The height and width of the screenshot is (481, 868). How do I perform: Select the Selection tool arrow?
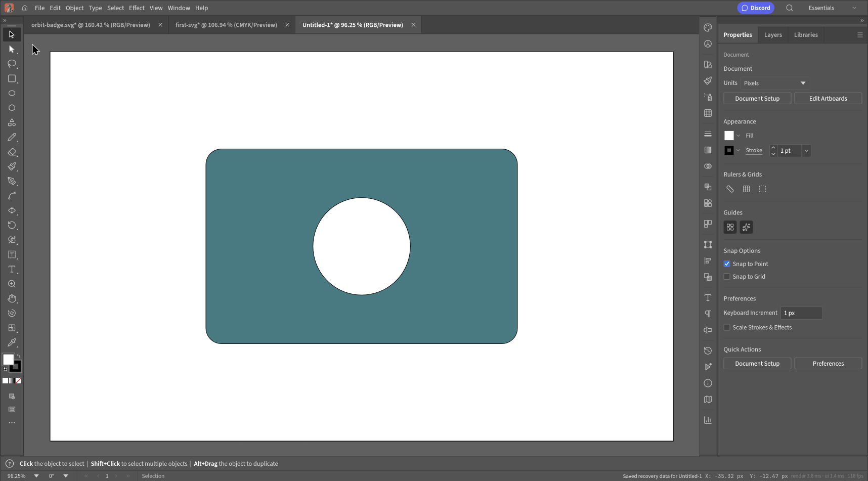[12, 34]
